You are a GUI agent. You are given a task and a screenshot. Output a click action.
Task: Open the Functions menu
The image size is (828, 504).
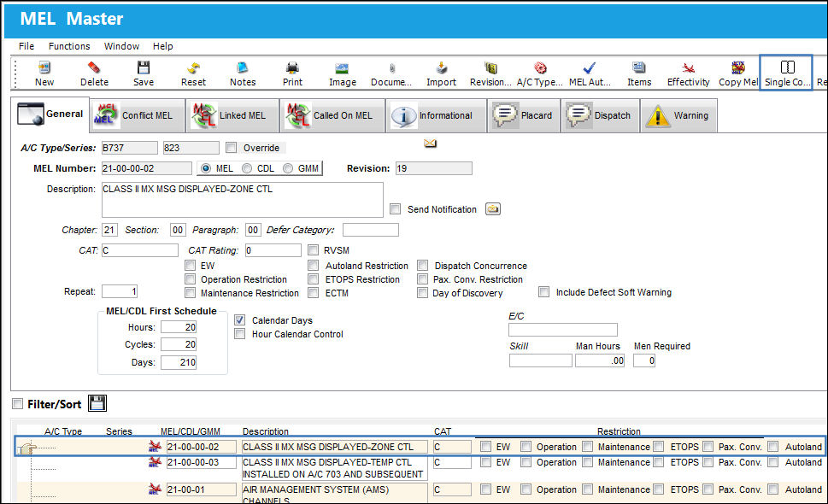point(69,46)
